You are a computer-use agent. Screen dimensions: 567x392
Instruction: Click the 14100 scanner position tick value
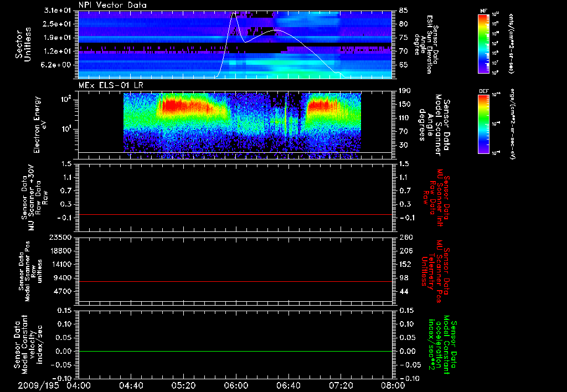60,264
